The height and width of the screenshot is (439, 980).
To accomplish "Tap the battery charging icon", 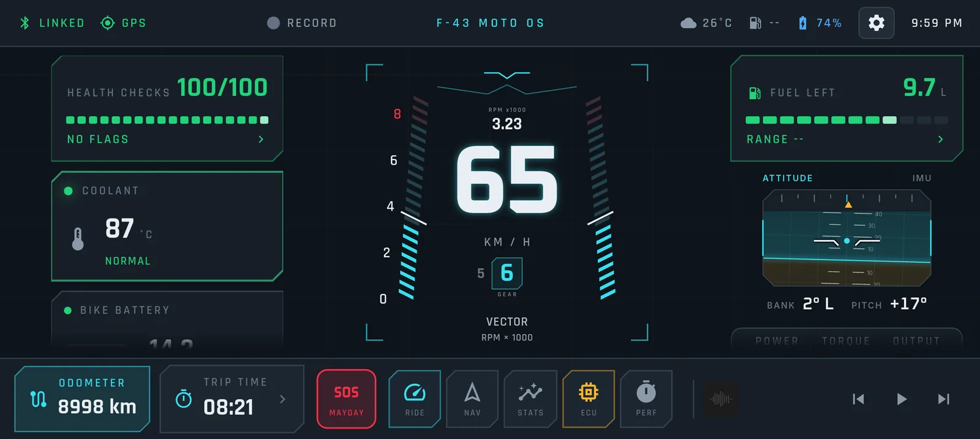I will 802,23.
